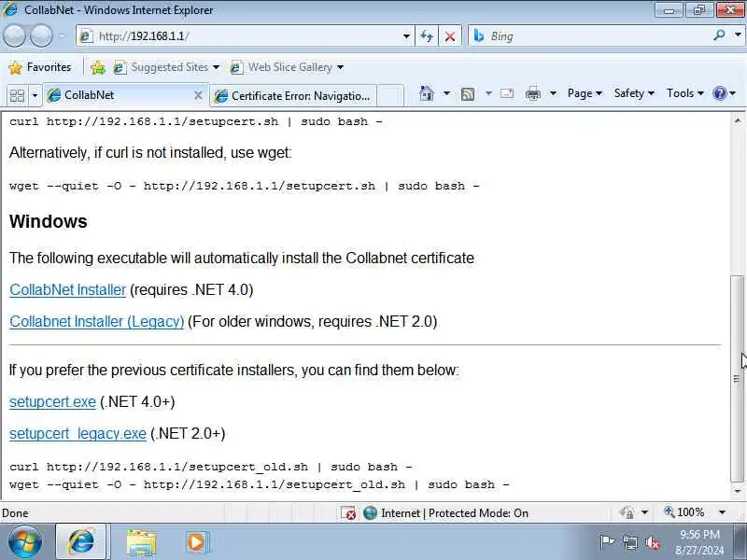Image resolution: width=747 pixels, height=560 pixels.
Task: Switch to Certificate Error tab
Action: 293,96
